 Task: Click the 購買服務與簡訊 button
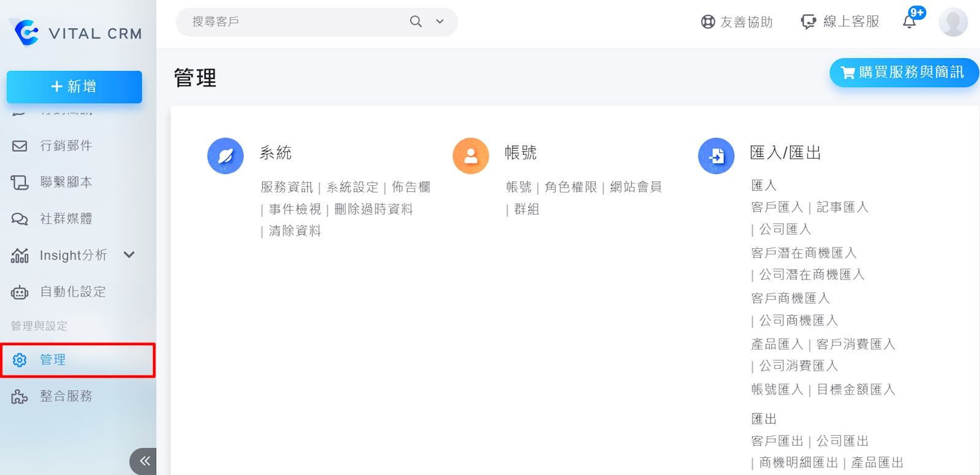(903, 72)
